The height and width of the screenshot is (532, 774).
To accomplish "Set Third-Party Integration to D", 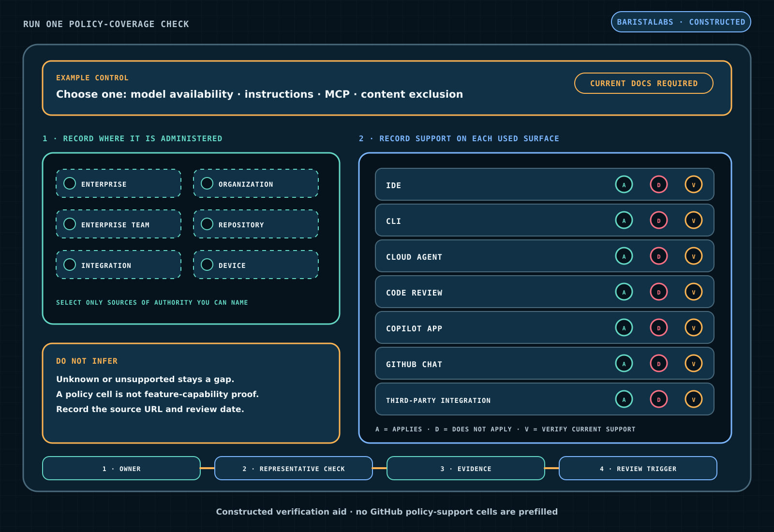I will click(x=659, y=399).
